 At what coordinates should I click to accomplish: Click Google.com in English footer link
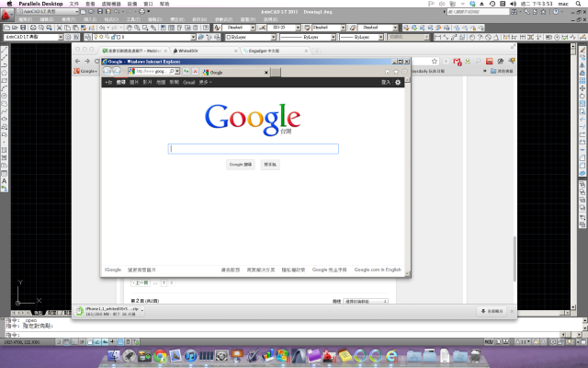tap(378, 270)
